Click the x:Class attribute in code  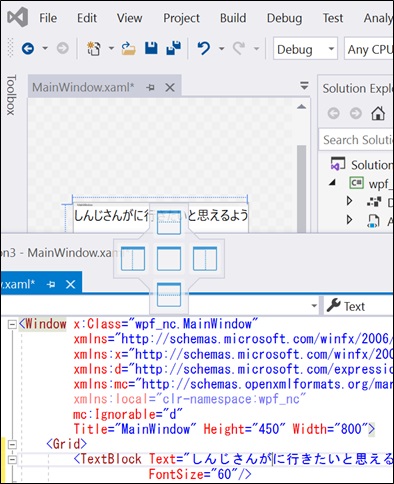(166, 324)
